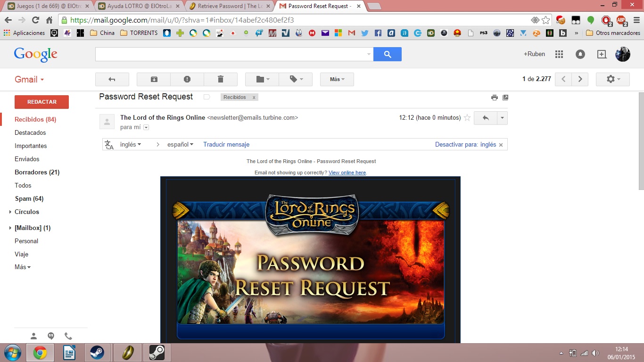
Task: Open the account profile picture menu
Action: pyautogui.click(x=623, y=54)
